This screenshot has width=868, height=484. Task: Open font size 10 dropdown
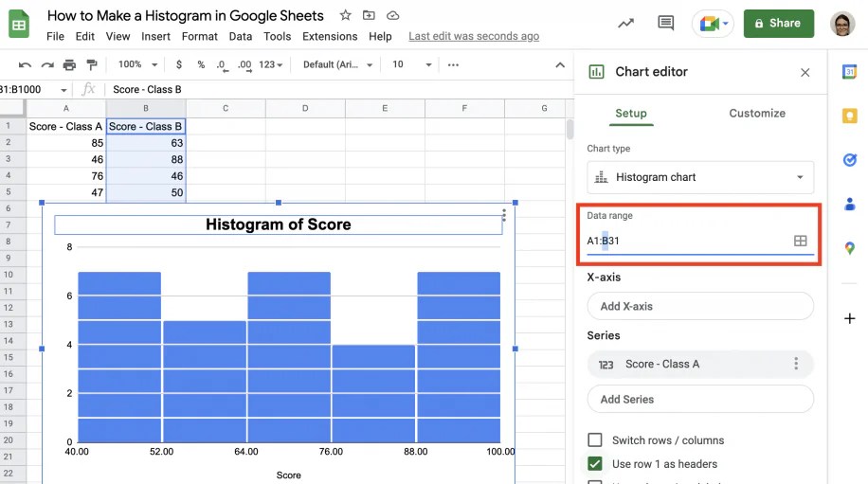(x=411, y=64)
